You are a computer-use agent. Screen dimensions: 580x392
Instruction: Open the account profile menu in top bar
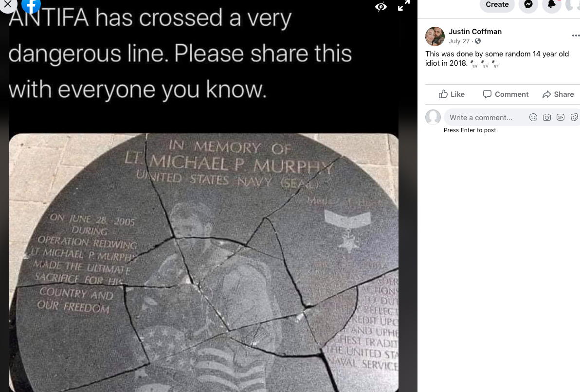pos(572,5)
